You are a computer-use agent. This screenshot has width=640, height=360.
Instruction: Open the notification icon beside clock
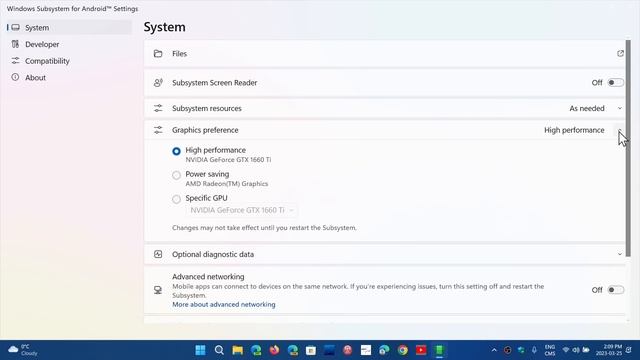(x=629, y=350)
